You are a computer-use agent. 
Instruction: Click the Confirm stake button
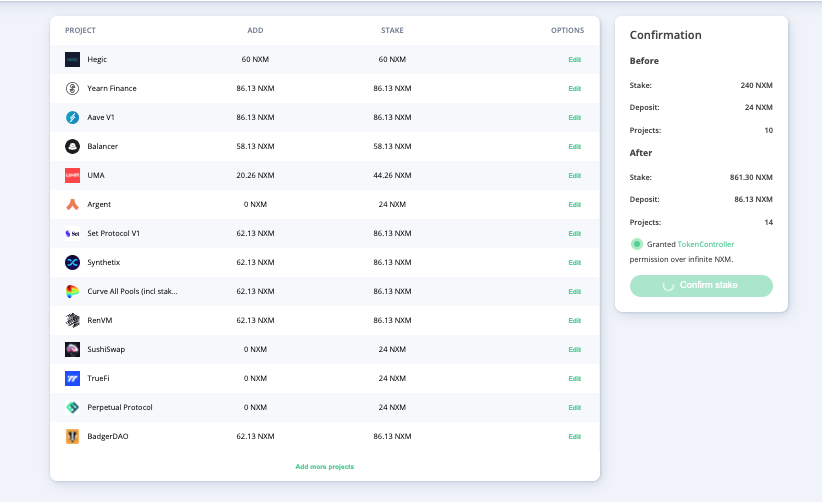(701, 286)
